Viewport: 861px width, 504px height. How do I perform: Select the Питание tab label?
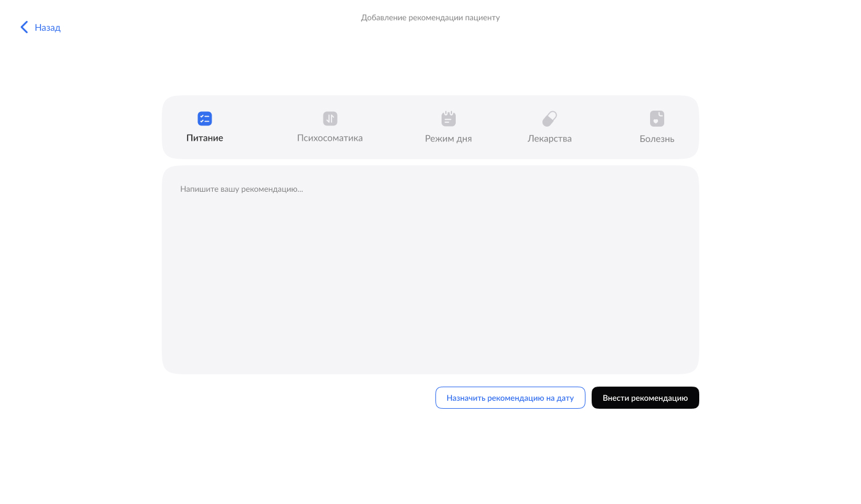[205, 138]
